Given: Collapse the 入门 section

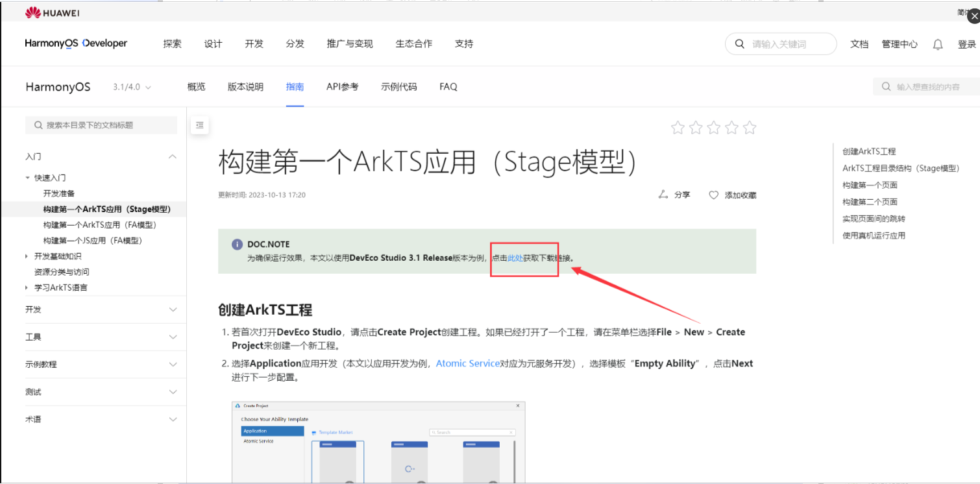Looking at the screenshot, I should [x=173, y=156].
